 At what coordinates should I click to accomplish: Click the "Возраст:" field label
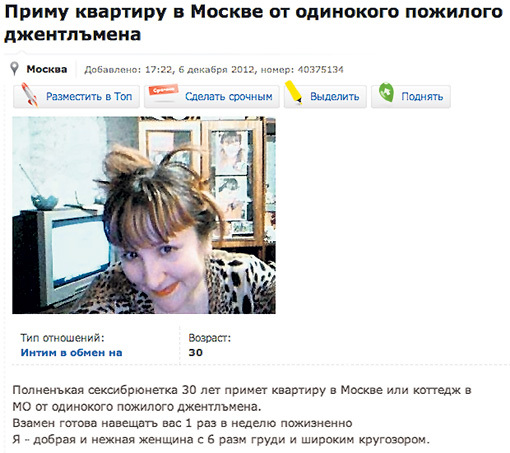pos(210,338)
